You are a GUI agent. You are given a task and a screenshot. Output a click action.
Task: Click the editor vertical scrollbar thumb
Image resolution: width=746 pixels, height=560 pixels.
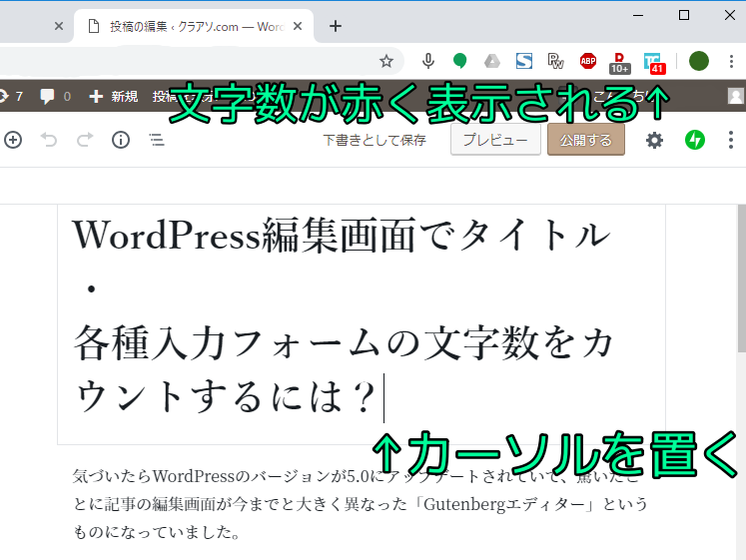[742, 279]
